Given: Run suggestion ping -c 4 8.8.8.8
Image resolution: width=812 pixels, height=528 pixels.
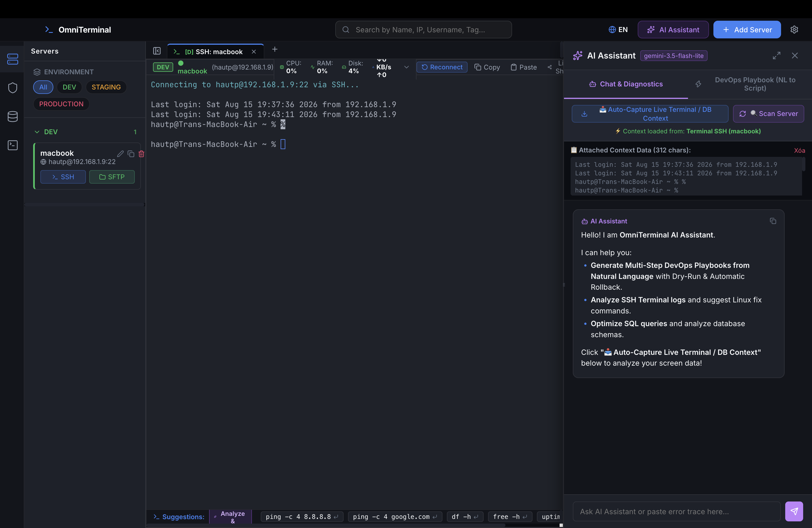Looking at the screenshot, I should pyautogui.click(x=302, y=517).
